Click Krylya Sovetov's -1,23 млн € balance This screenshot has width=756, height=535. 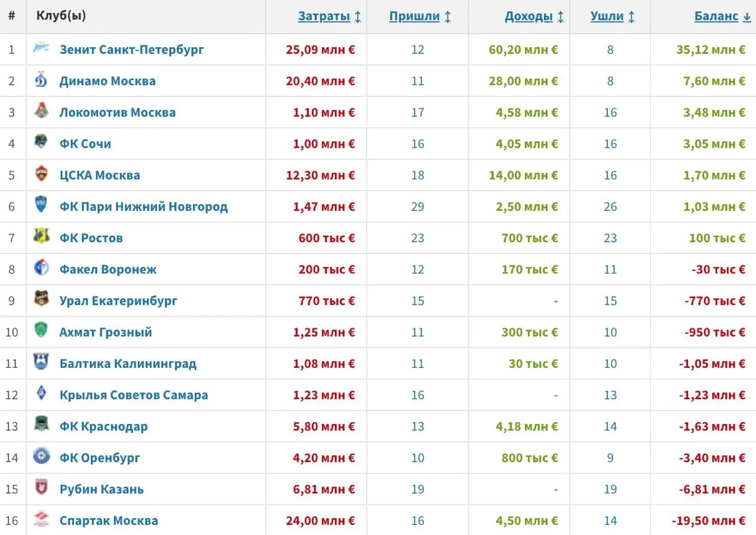[712, 394]
